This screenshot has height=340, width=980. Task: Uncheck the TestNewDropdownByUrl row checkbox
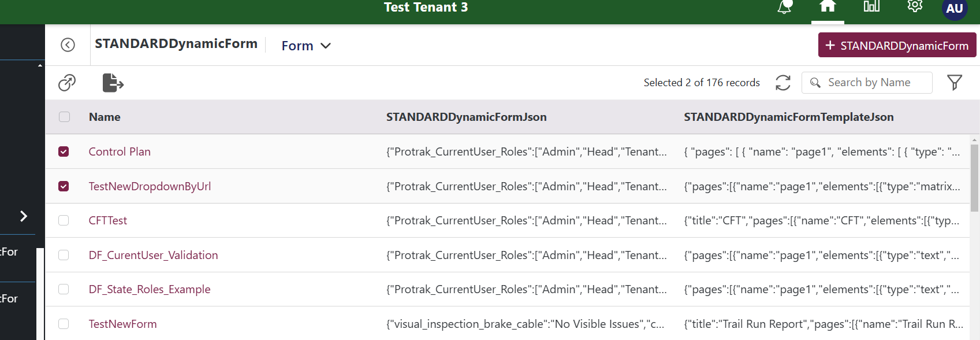(64, 186)
